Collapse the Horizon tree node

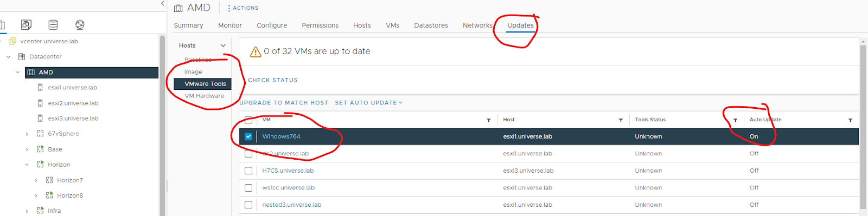27,165
